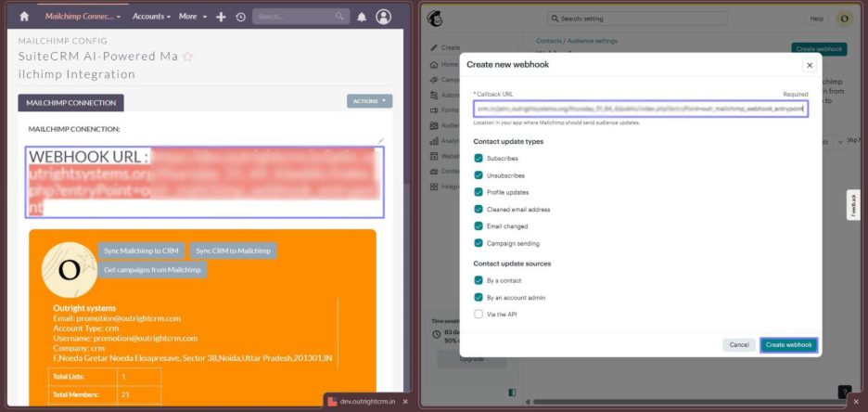Screen dimensions: 868x412
Task: Open the Accounts menu in SuiteCRM
Action: pyautogui.click(x=152, y=17)
